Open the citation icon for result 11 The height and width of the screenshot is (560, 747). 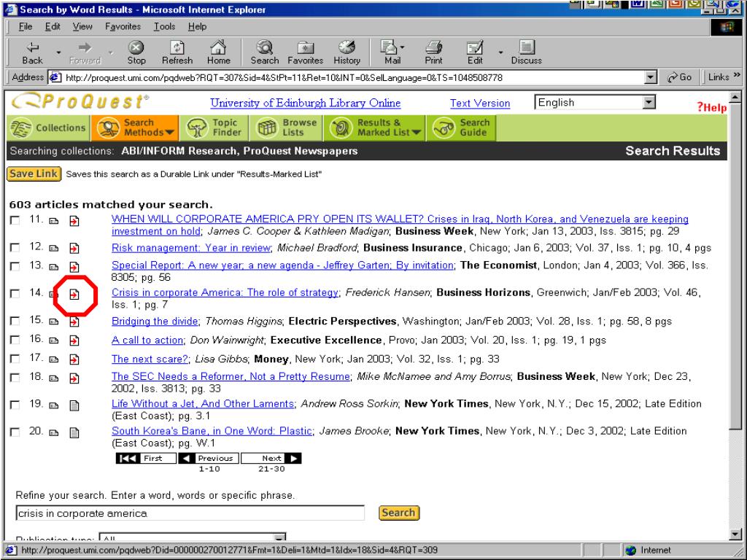click(x=54, y=221)
